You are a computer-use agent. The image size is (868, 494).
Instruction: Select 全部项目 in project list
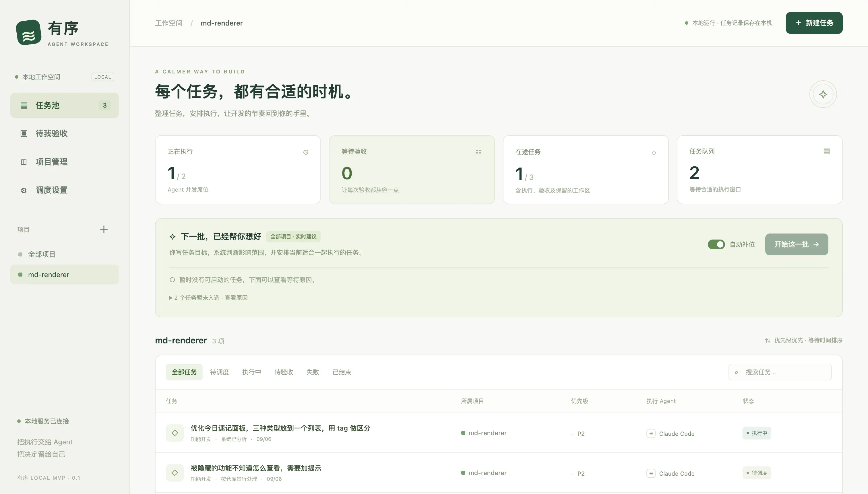point(65,254)
